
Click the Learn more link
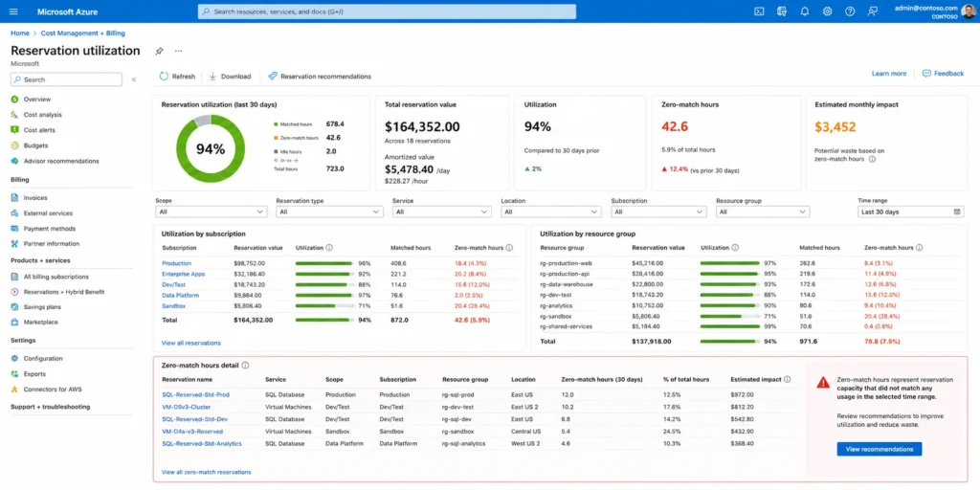pyautogui.click(x=889, y=74)
